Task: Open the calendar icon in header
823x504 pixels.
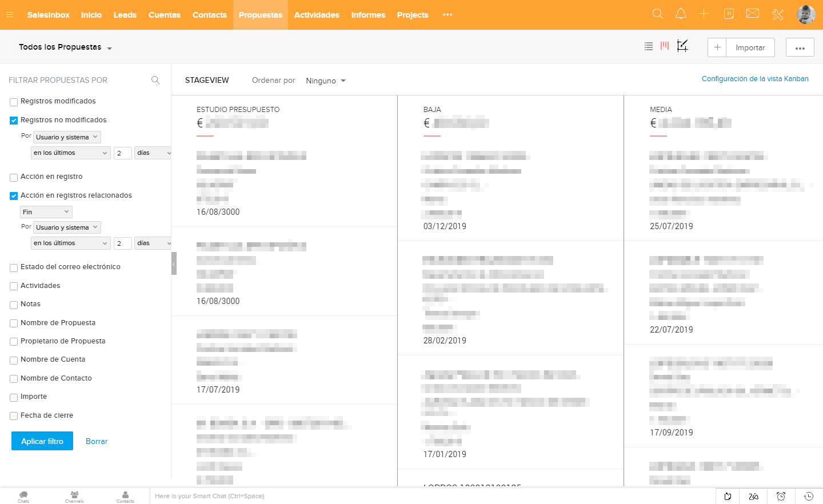Action: pyautogui.click(x=729, y=14)
